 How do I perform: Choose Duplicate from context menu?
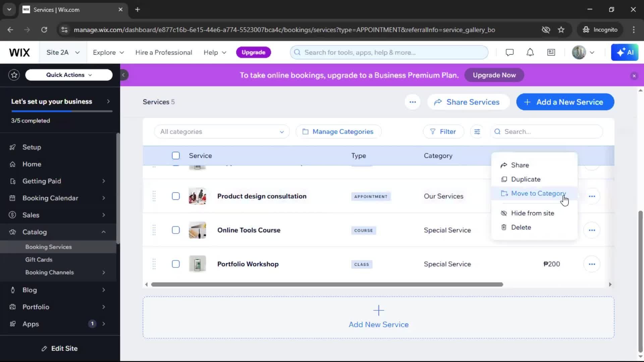pyautogui.click(x=534, y=179)
